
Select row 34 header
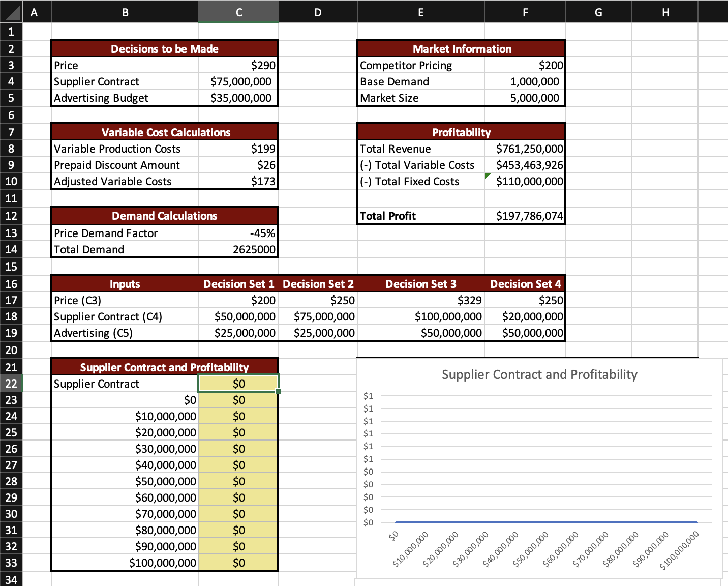coord(11,579)
